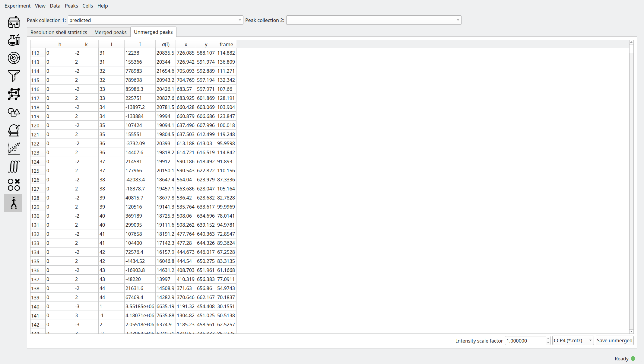Click the scatter plot refine icon
Screen dimensions: 644x364
pos(14,148)
